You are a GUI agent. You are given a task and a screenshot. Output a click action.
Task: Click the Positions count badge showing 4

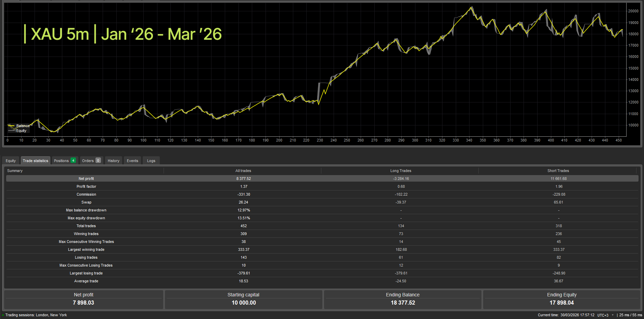pyautogui.click(x=73, y=160)
